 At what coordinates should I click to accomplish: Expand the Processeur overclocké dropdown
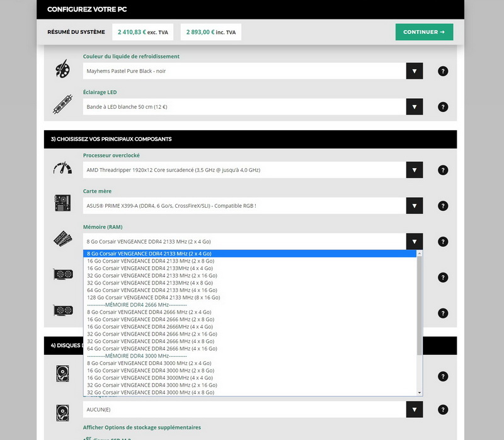pyautogui.click(x=415, y=170)
